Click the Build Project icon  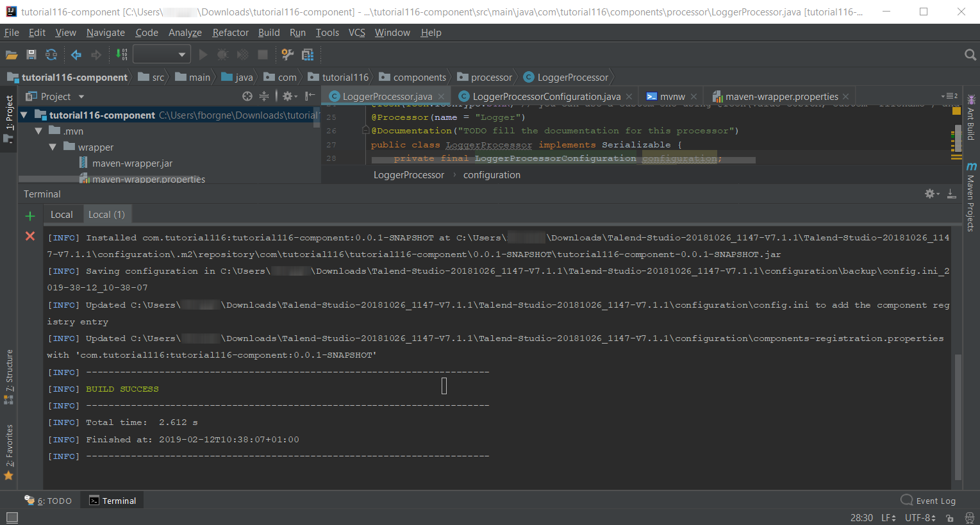pos(121,55)
